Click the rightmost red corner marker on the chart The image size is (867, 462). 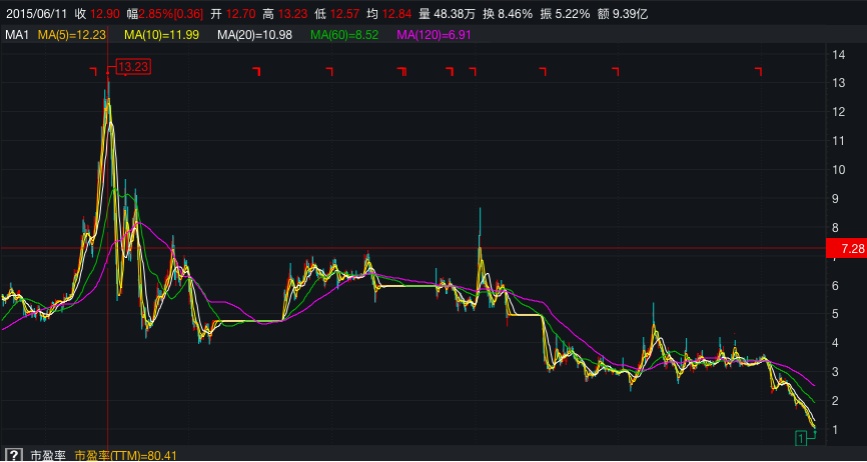(758, 70)
